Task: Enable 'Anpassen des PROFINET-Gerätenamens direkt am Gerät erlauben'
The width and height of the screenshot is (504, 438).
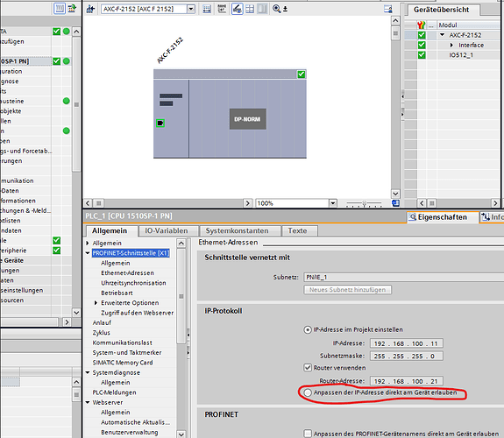Action: pos(308,433)
